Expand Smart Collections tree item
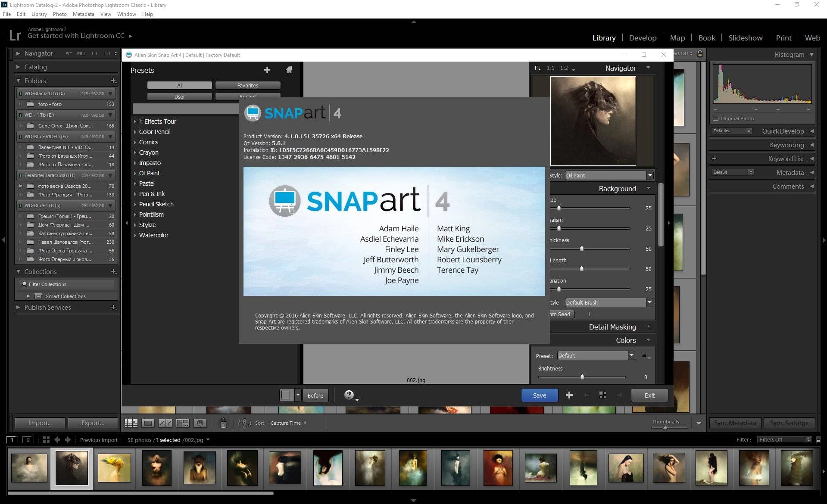The width and height of the screenshot is (827, 504). 28,296
